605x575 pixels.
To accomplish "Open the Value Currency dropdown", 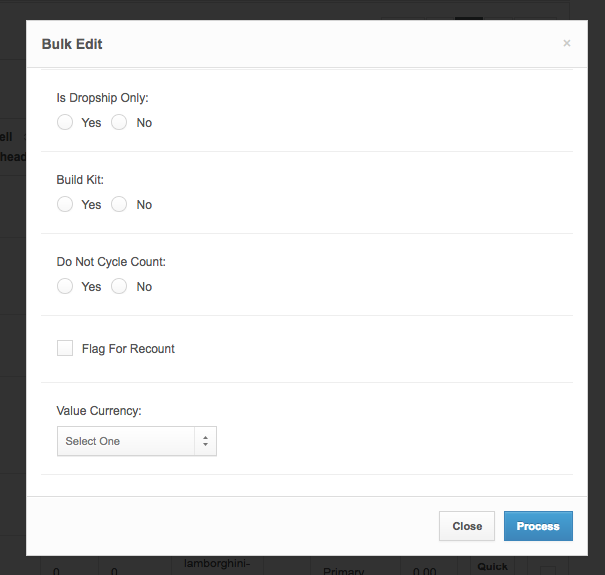I will click(x=136, y=441).
